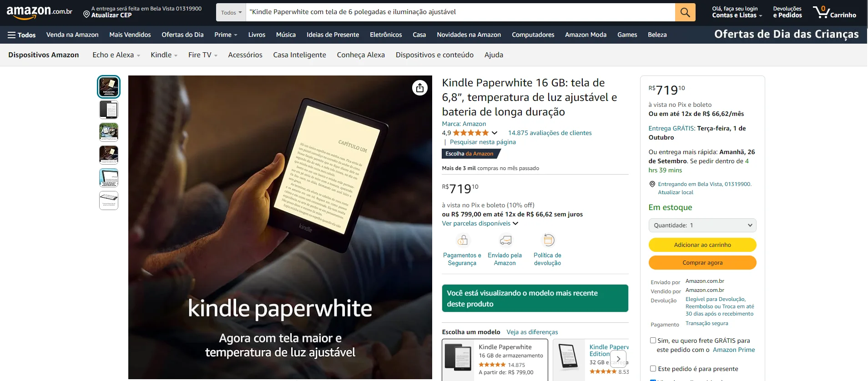Select fourth thumbnail of hand holding Kindle
This screenshot has height=381, width=868.
[109, 155]
